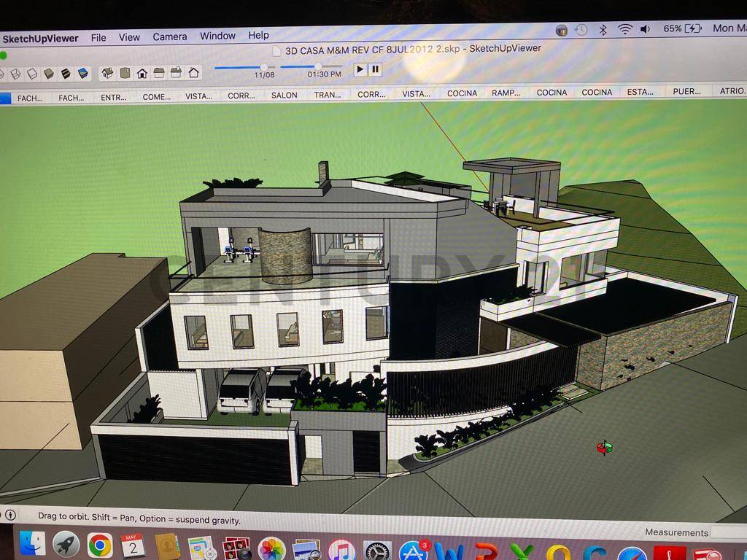Screen dimensions: 747x560
Task: Click the shadow date slider handle
Action: coord(264,67)
